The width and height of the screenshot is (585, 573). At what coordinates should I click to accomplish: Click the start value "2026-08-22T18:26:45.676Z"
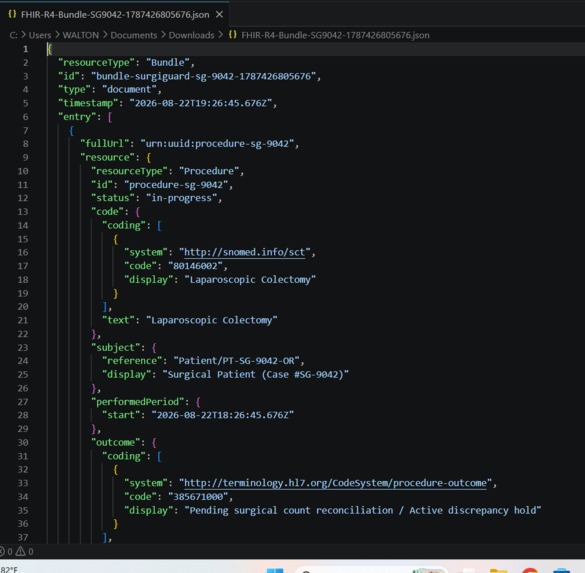pos(223,415)
